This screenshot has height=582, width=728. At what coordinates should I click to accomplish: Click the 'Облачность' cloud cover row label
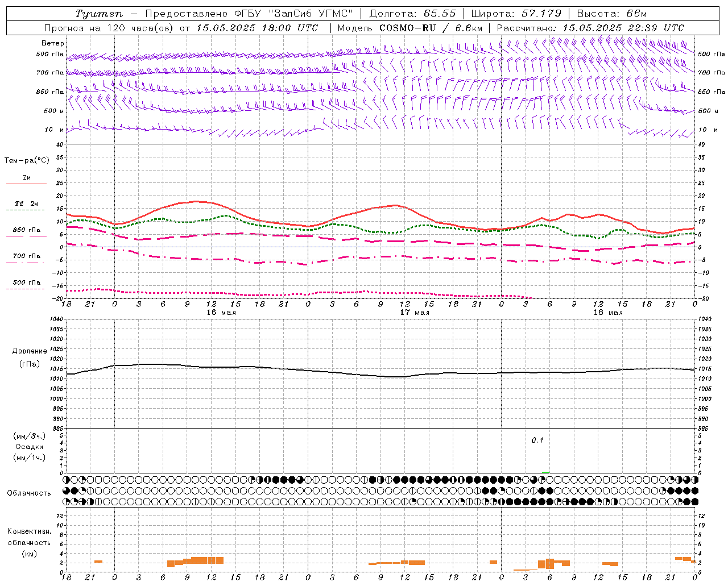(29, 493)
